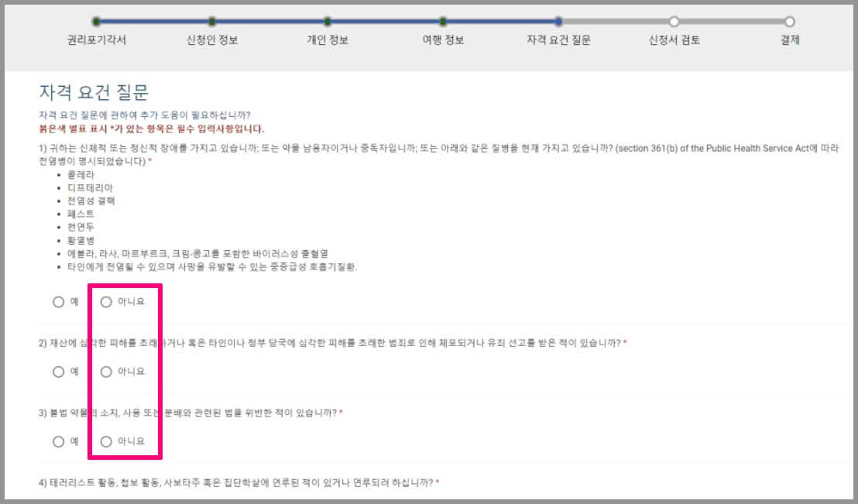The height and width of the screenshot is (504, 858).
Task: Click the 결제 step label
Action: (788, 39)
